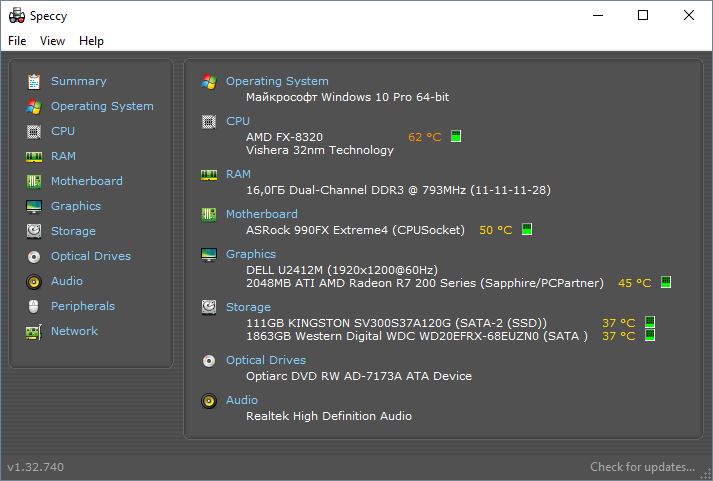The width and height of the screenshot is (713, 481).
Task: Click the Summary clipboard icon in sidebar
Action: coord(34,81)
